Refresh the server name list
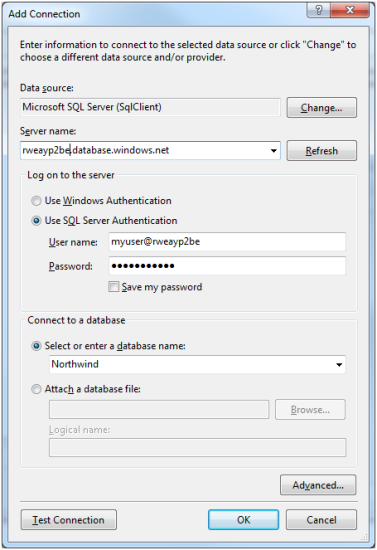The image size is (377, 550). pyautogui.click(x=322, y=150)
